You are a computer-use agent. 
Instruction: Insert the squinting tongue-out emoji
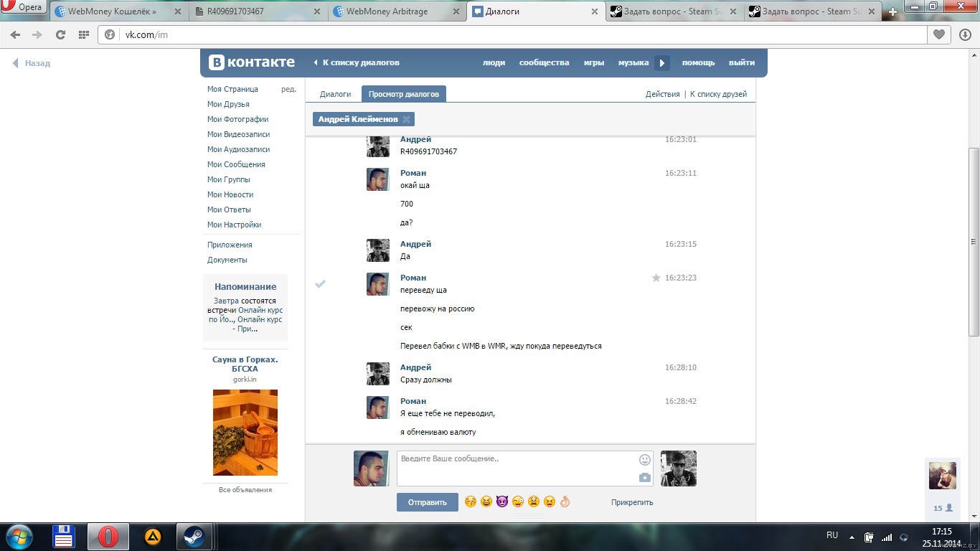coord(550,501)
